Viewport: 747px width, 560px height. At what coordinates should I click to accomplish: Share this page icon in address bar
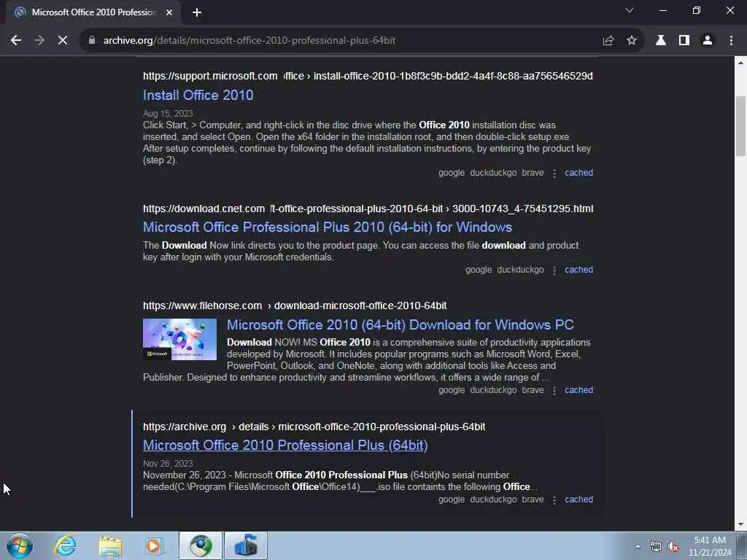coord(608,41)
